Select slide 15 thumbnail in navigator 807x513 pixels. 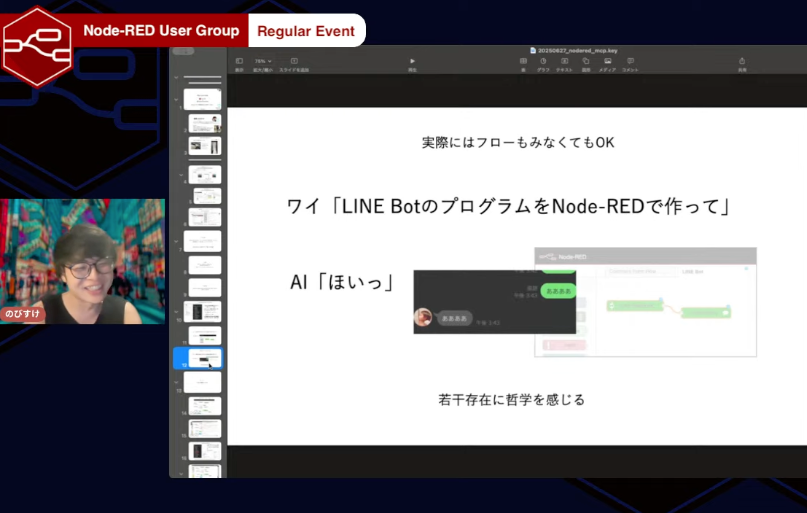pyautogui.click(x=205, y=429)
